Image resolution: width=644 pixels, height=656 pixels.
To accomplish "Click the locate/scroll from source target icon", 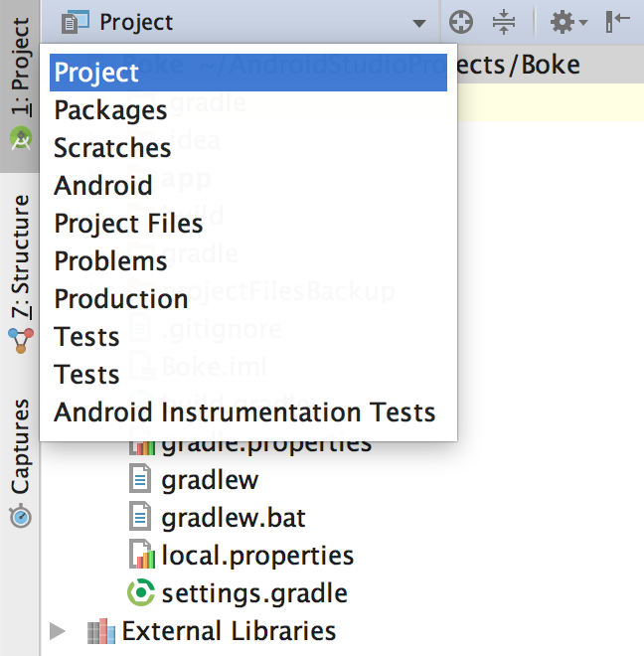I will coord(461,21).
